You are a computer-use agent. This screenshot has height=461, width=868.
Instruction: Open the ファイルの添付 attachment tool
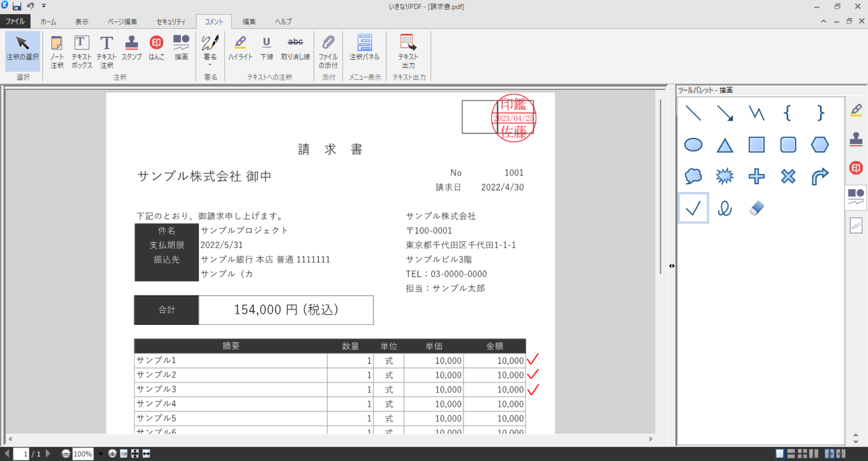point(328,51)
